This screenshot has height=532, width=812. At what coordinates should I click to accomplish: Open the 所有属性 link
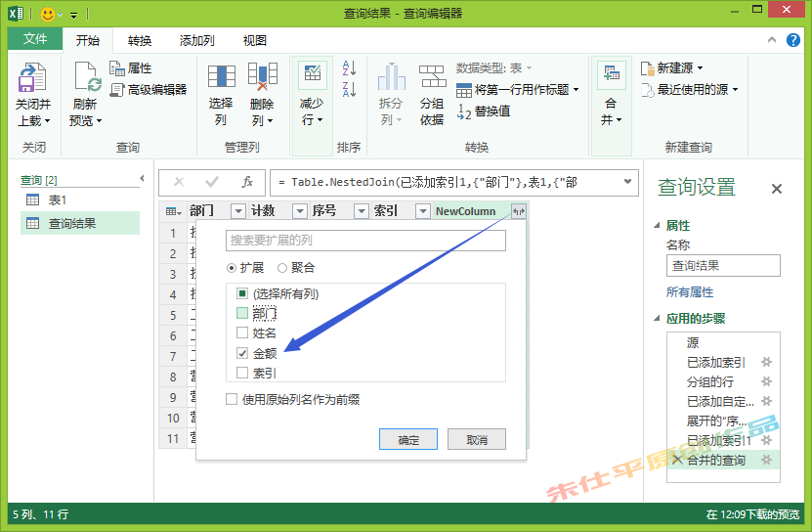(689, 292)
